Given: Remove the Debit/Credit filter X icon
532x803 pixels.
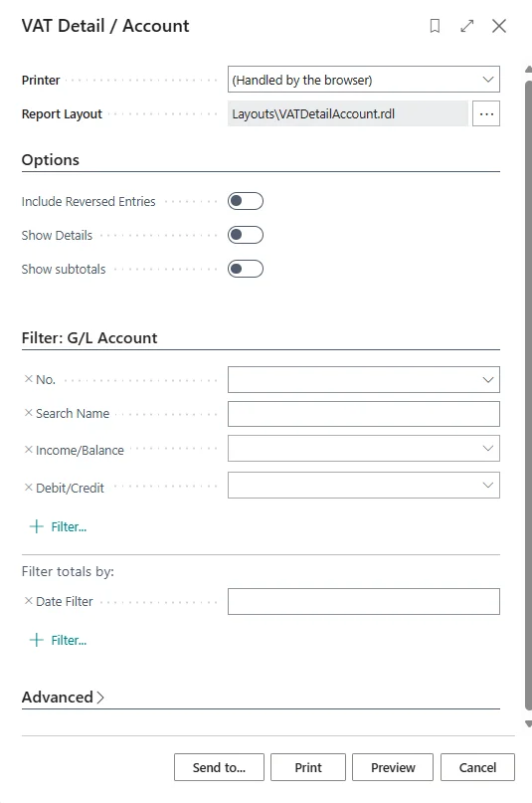Looking at the screenshot, I should click(x=29, y=487).
